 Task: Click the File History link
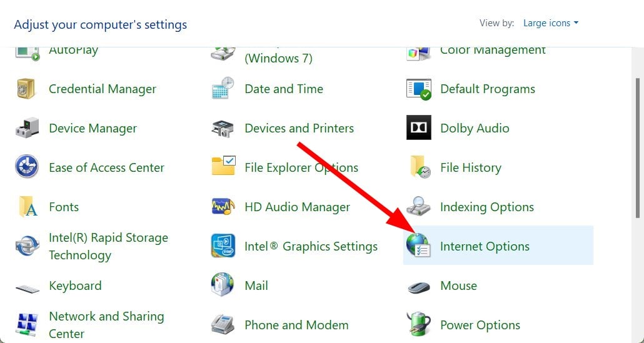471,168
